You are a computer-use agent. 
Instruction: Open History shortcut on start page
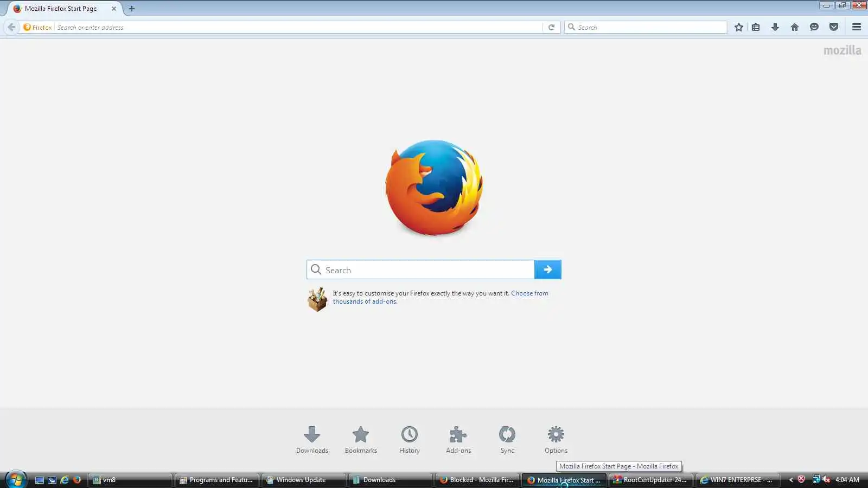(410, 440)
